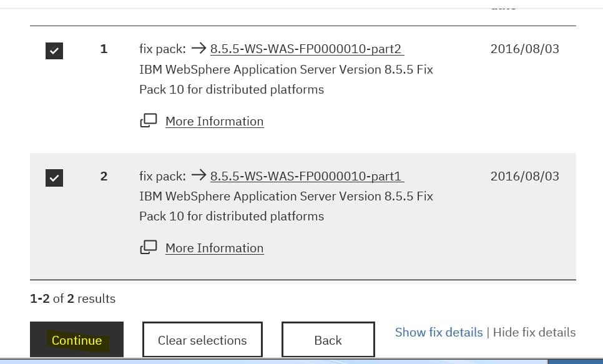Viewport: 603px width, 364px height.
Task: Click the Clear selections button
Action: pos(202,340)
